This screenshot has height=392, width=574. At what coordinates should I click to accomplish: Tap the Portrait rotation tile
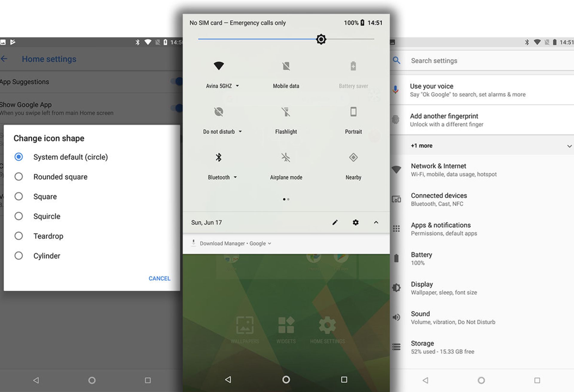coord(353,112)
